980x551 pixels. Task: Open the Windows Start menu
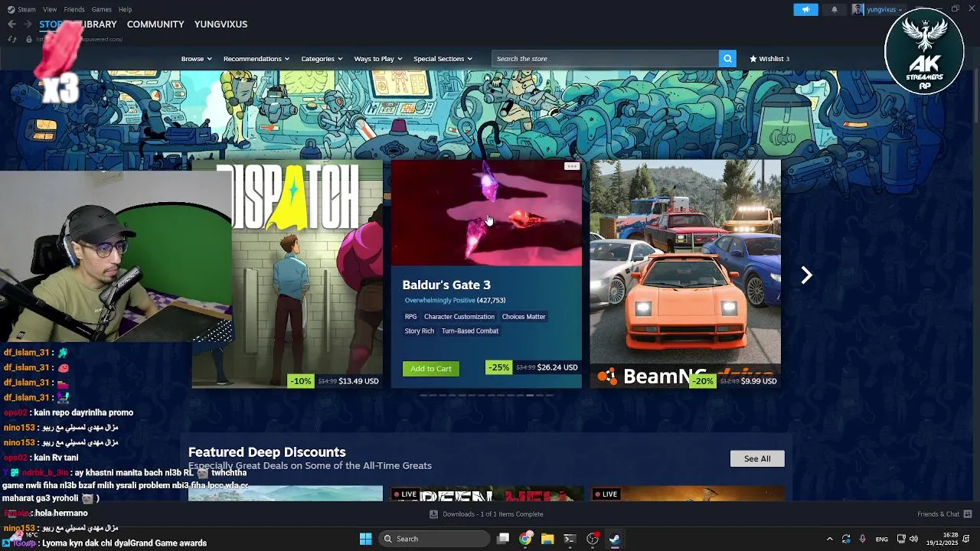(x=365, y=539)
